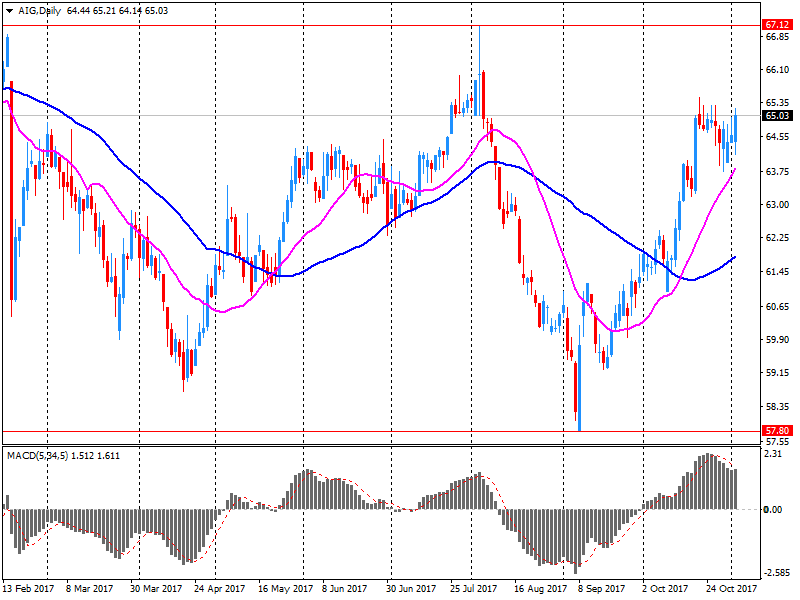This screenshot has height=600, width=800.
Task: Select the 16 May 2017 date label
Action: (x=285, y=588)
